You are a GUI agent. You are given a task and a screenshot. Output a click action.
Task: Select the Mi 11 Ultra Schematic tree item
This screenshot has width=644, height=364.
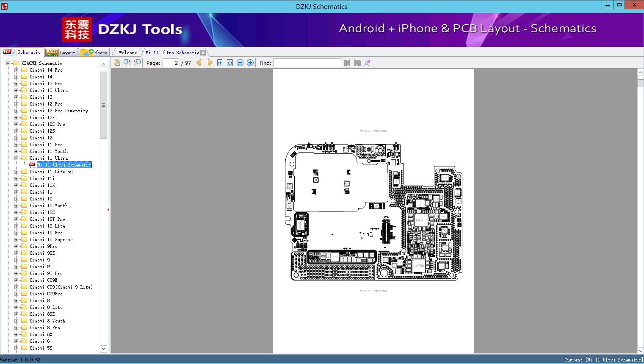point(64,165)
